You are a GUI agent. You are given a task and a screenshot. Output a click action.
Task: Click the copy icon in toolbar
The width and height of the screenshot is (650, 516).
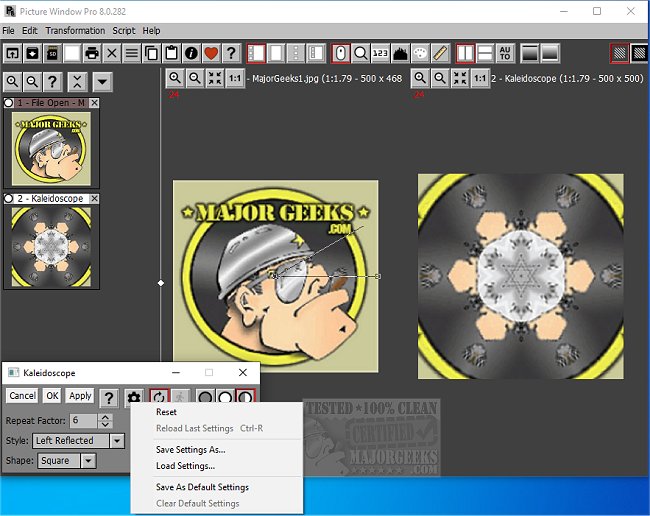(x=152, y=53)
